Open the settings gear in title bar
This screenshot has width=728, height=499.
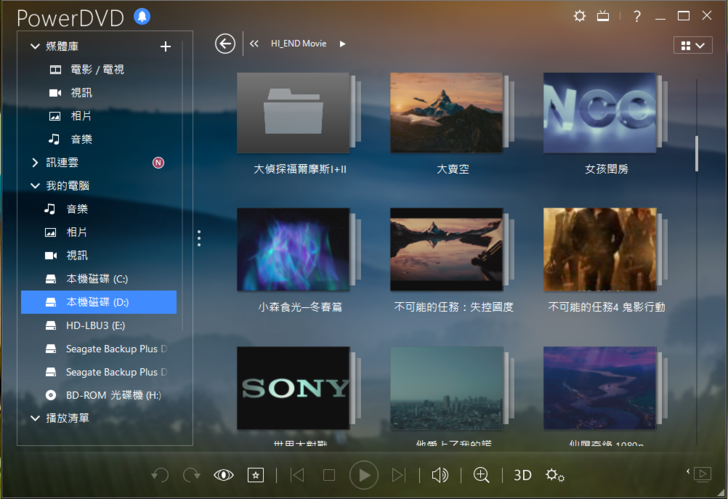pos(580,16)
